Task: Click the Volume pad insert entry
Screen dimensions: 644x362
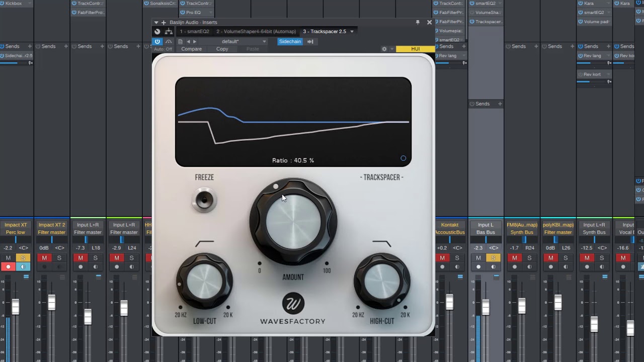Action: point(594,22)
